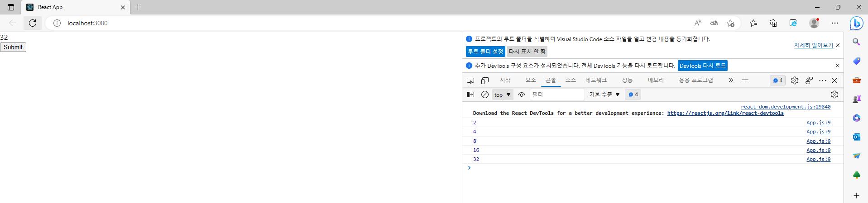Go back using the browser back arrow

coord(13,23)
